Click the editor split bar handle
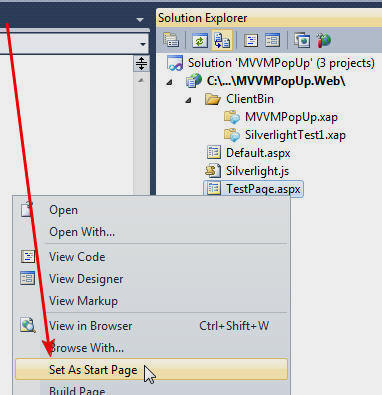Image resolution: width=382 pixels, height=395 pixels. point(141,63)
